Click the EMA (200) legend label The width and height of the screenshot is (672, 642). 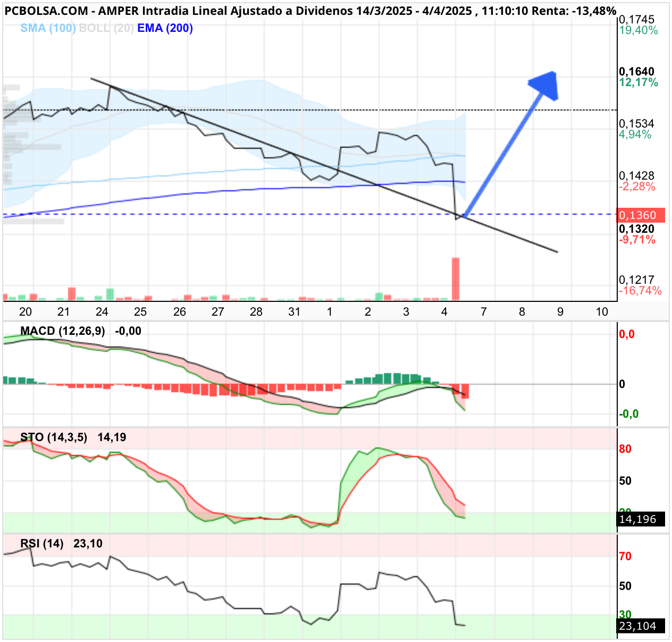pos(165,28)
